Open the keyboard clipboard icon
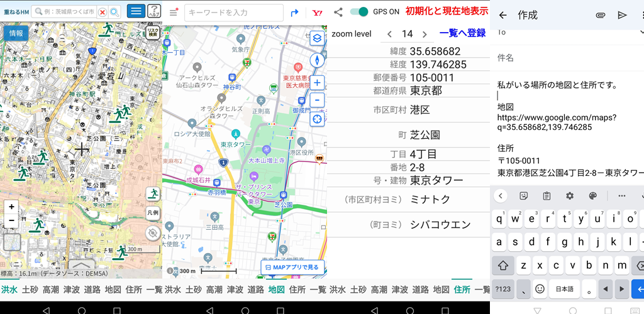This screenshot has width=644, height=314. tap(547, 195)
